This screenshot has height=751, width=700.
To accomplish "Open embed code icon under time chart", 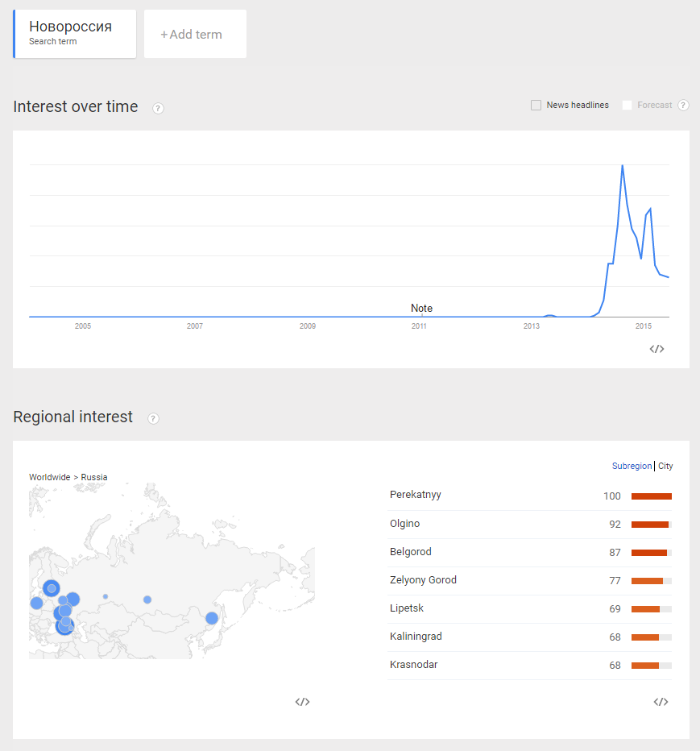I will [x=657, y=349].
